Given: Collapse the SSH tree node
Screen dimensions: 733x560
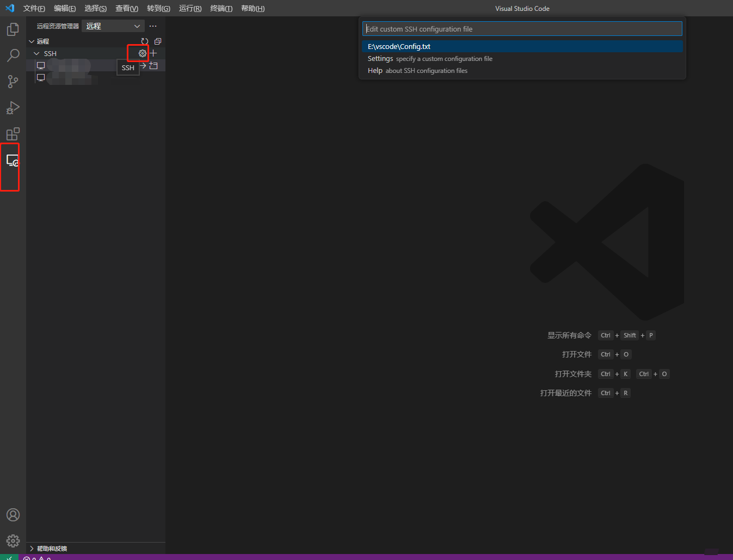Looking at the screenshot, I should coord(36,54).
